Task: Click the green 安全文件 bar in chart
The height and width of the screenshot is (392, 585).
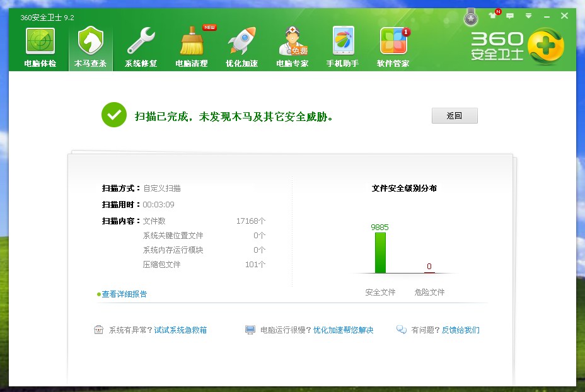Action: (x=380, y=253)
